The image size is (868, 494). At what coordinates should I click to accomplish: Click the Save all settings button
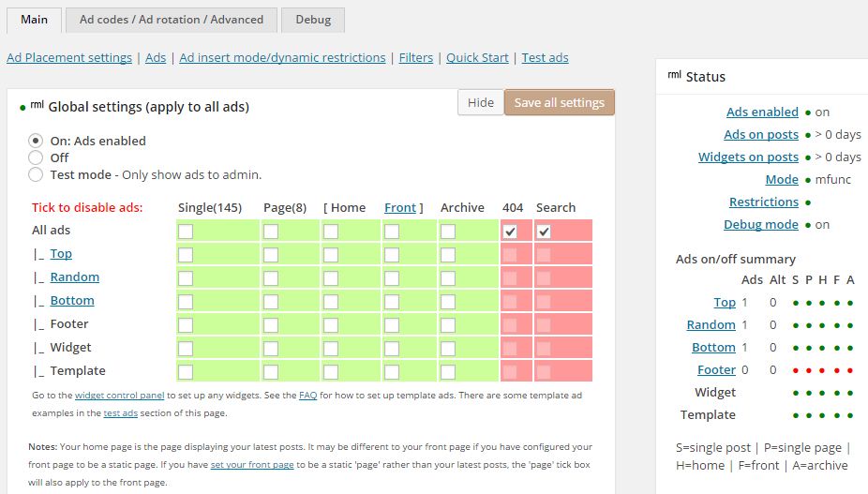tap(559, 103)
